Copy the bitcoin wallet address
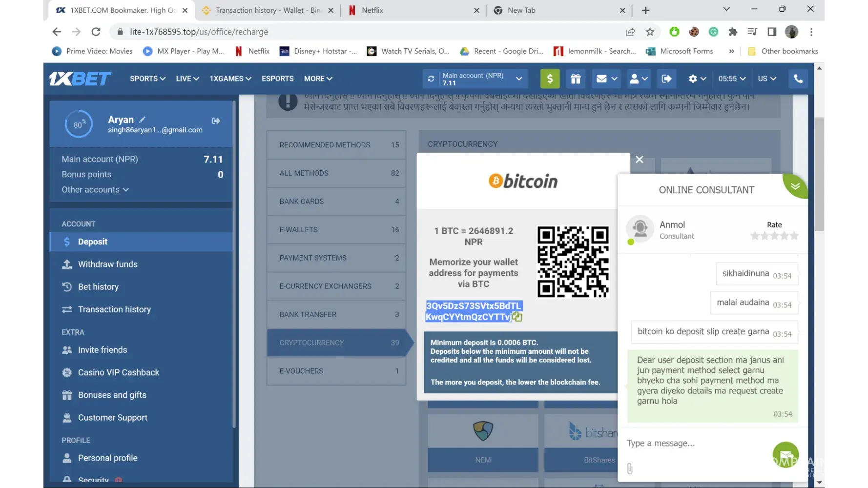This screenshot has width=868, height=488. pos(517,317)
